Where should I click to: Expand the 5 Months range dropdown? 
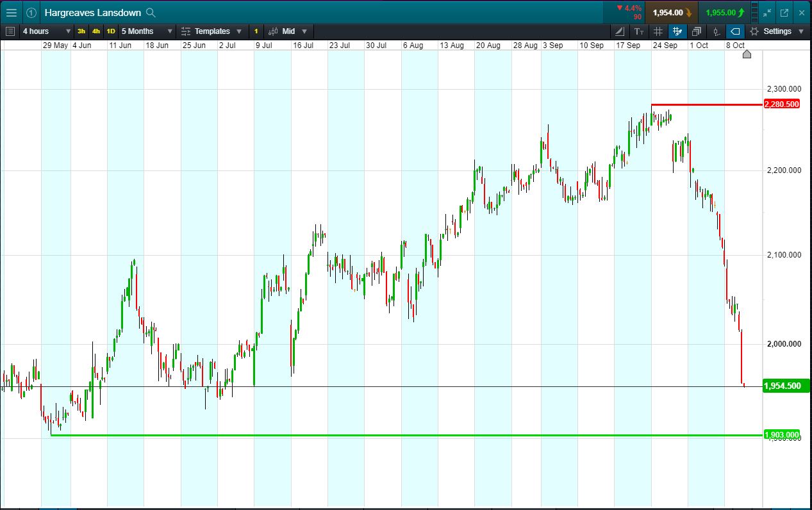[147, 31]
